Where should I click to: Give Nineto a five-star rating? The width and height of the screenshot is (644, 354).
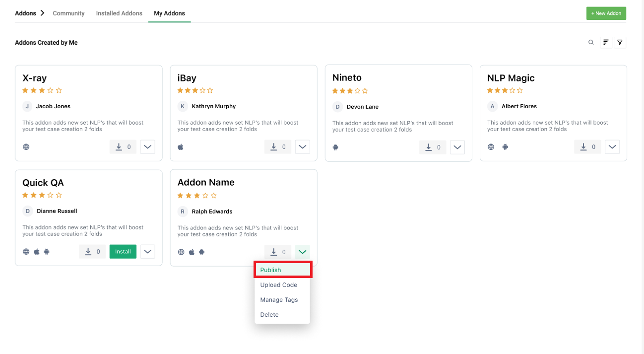pyautogui.click(x=365, y=91)
